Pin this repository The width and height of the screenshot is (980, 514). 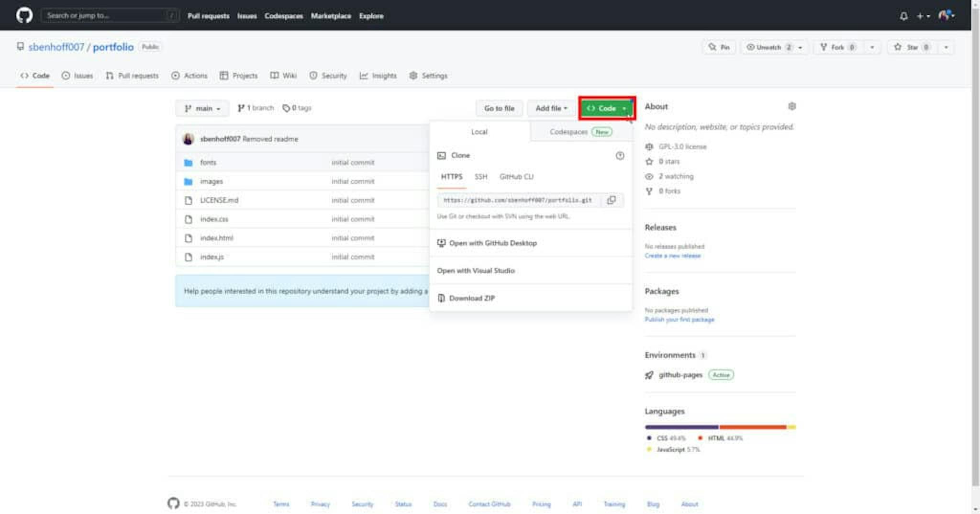(719, 47)
